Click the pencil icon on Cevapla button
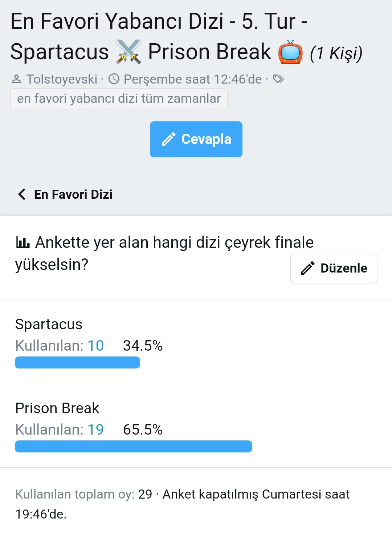Image resolution: width=392 pixels, height=536 pixels. [x=169, y=139]
